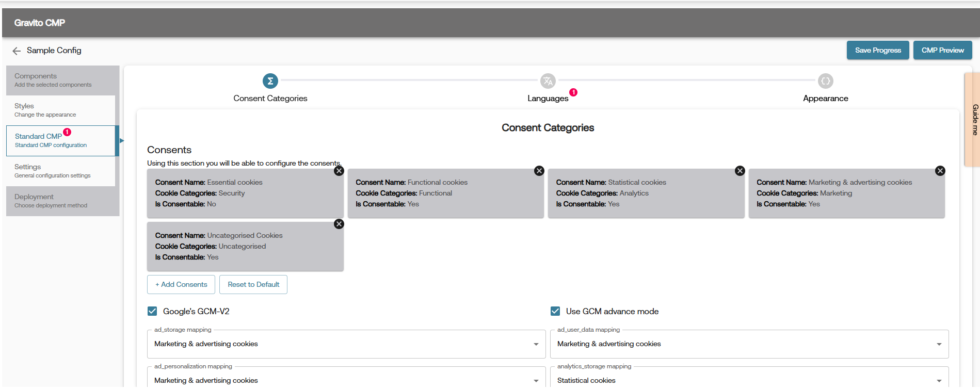Click the Add Consents button
This screenshot has width=980, height=389.
click(181, 284)
